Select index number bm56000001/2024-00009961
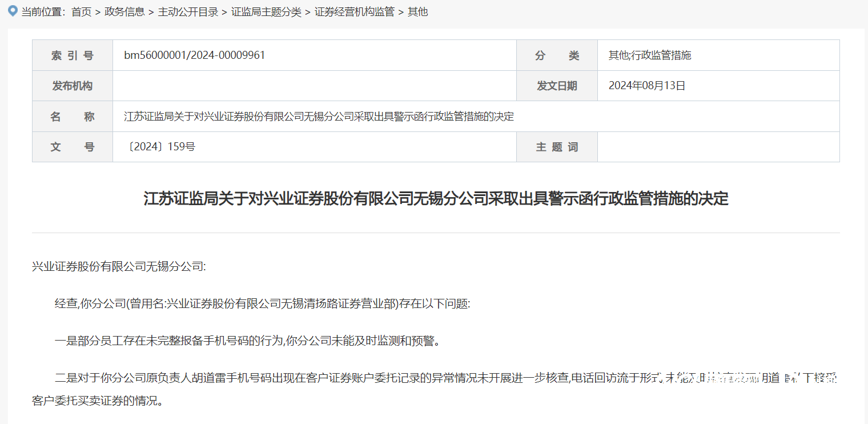This screenshot has width=868, height=424. click(x=195, y=55)
